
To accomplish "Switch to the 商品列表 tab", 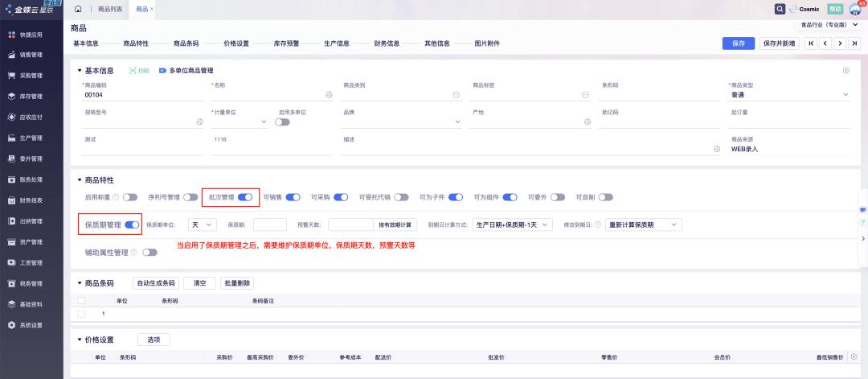I will pyautogui.click(x=109, y=10).
